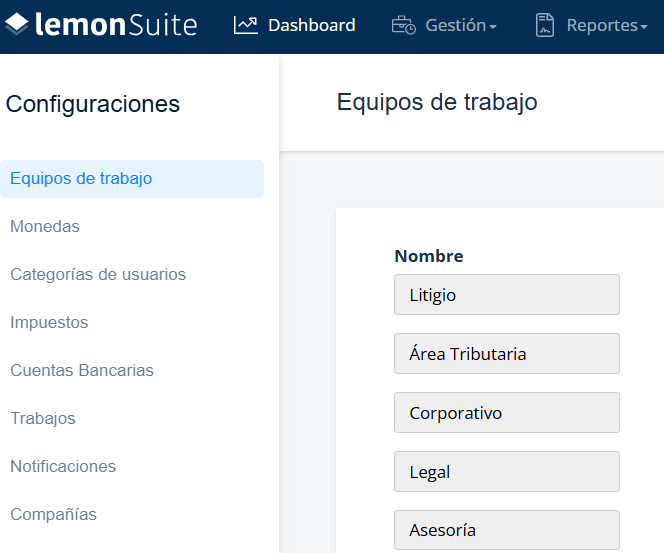Click the Área Tributaria name field

pyautogui.click(x=507, y=354)
